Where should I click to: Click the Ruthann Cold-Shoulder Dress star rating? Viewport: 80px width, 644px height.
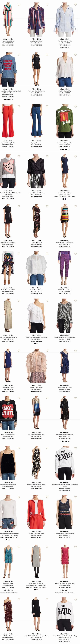click(63, 441)
